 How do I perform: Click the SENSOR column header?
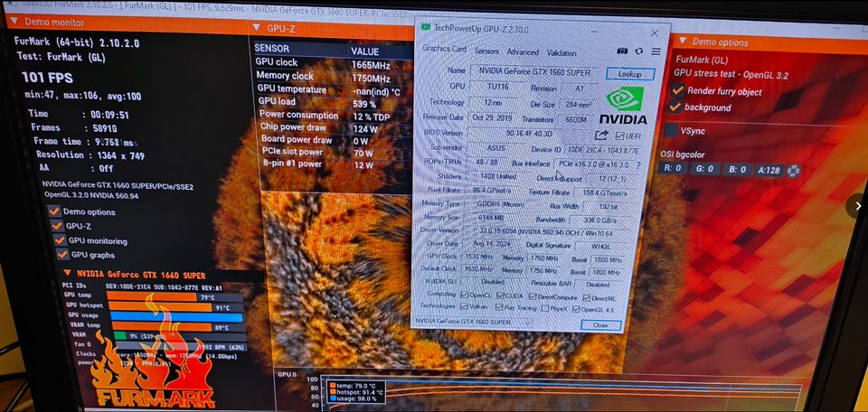pyautogui.click(x=272, y=48)
